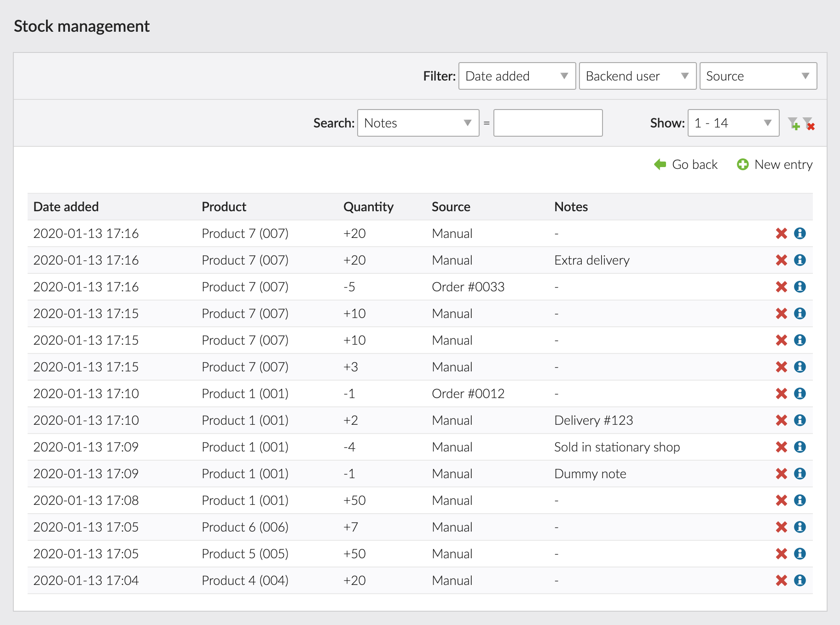Click the Quantity column header
Screen dimensions: 840x625
[x=368, y=207]
